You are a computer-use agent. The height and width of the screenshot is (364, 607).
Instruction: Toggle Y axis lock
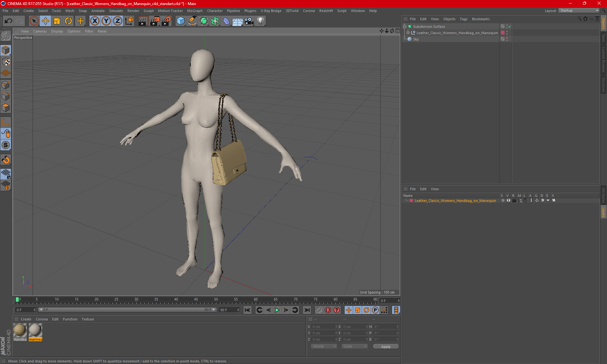[106, 21]
